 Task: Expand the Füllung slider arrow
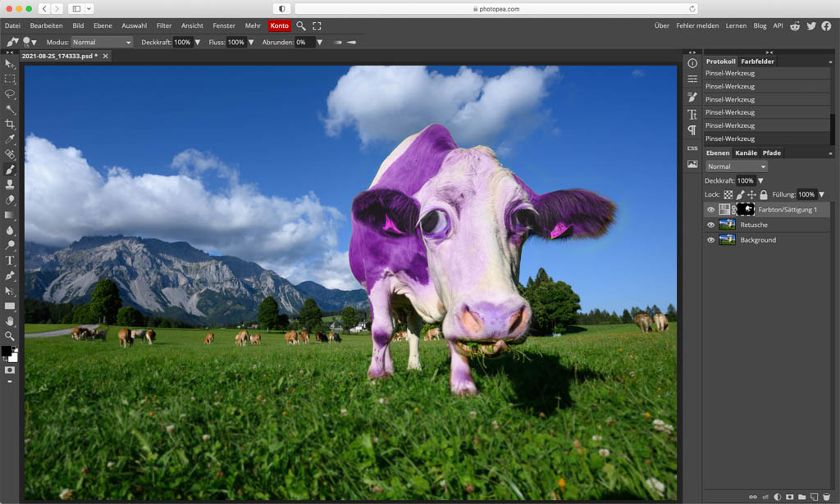pos(822,195)
